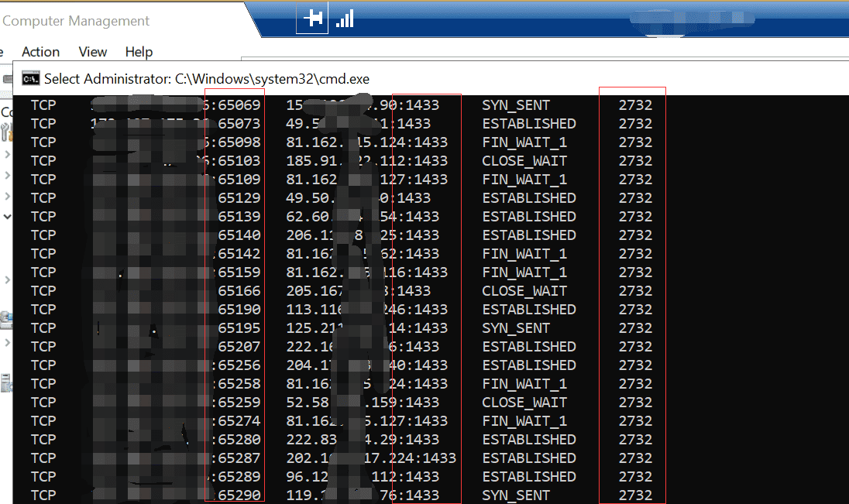Click TCP protocol label in port 65190 row

43,310
